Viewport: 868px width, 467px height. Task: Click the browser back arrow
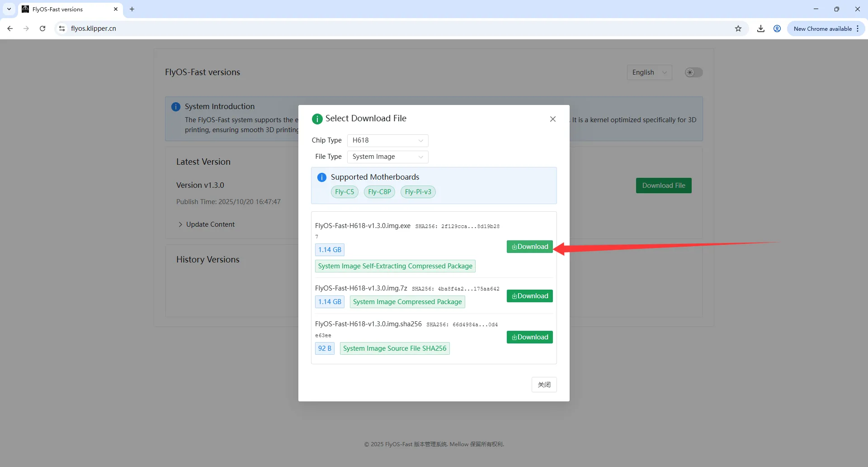click(10, 29)
